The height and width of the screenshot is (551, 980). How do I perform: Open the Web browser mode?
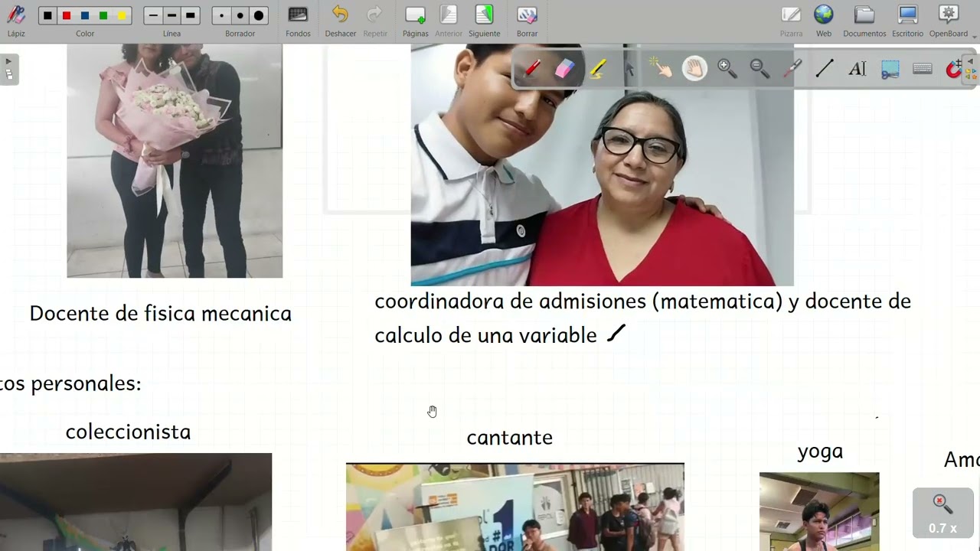pos(824,20)
